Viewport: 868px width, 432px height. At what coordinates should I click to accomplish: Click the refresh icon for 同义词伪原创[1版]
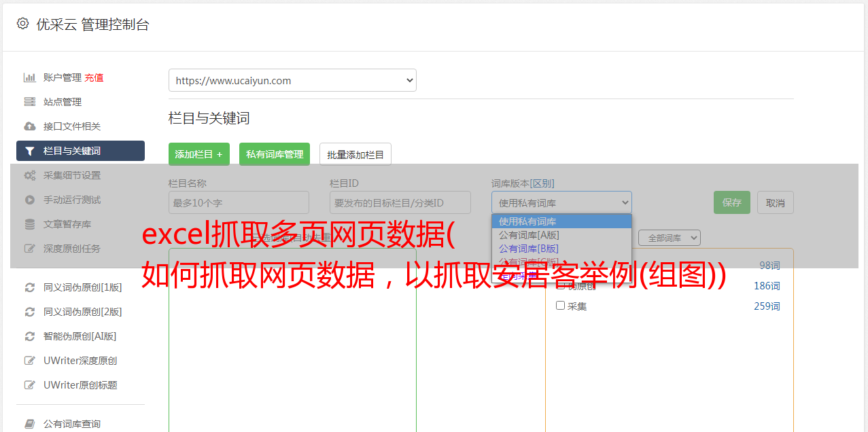(30, 287)
